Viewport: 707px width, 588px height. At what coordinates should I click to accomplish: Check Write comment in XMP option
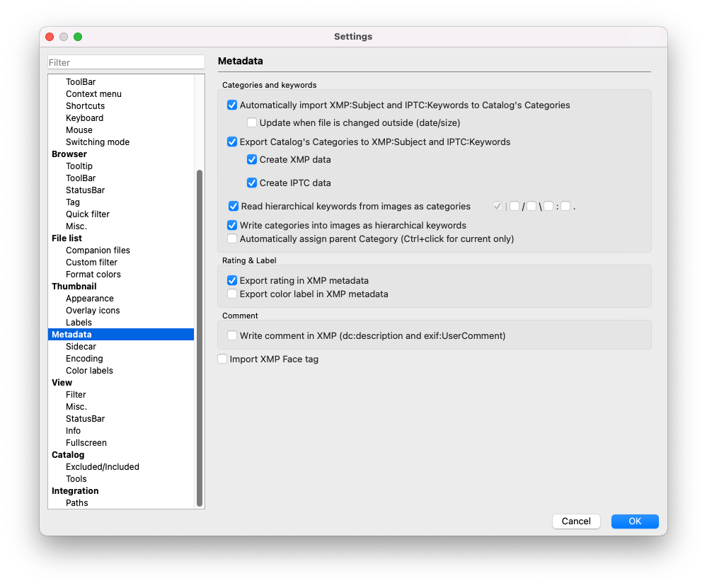point(232,336)
